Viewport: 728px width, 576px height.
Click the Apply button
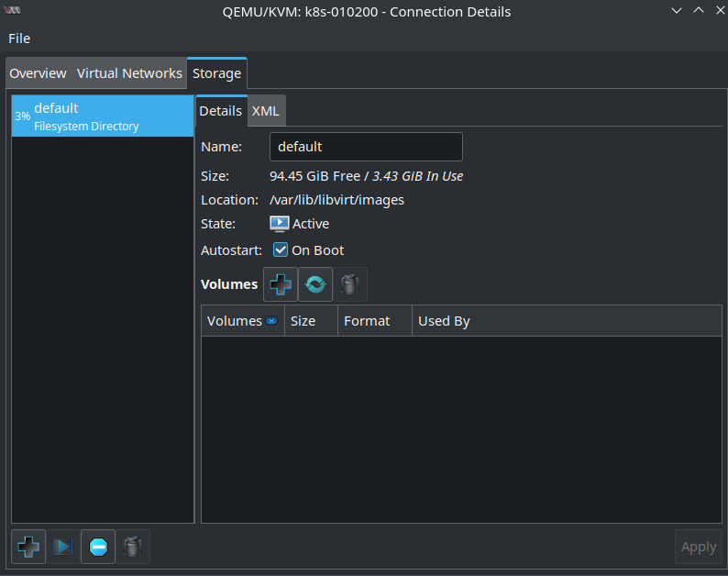[x=699, y=547]
